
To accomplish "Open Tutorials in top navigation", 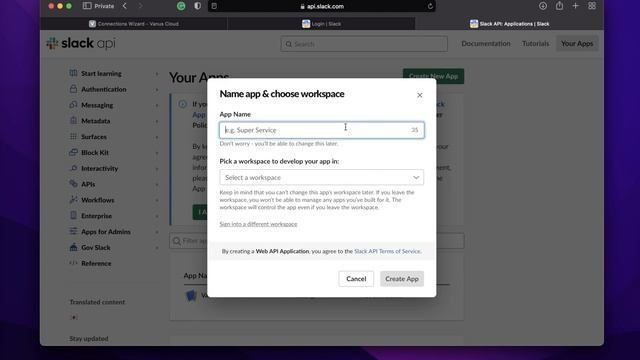I will (536, 43).
